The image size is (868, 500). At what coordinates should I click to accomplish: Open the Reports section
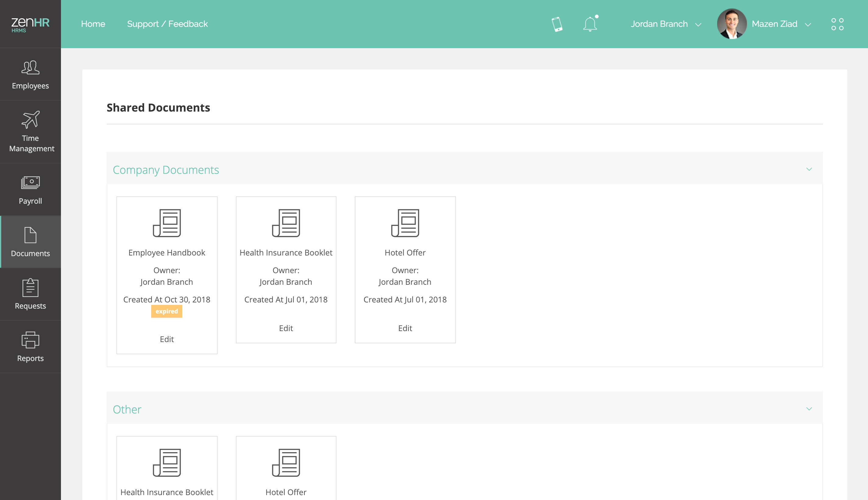coord(30,347)
